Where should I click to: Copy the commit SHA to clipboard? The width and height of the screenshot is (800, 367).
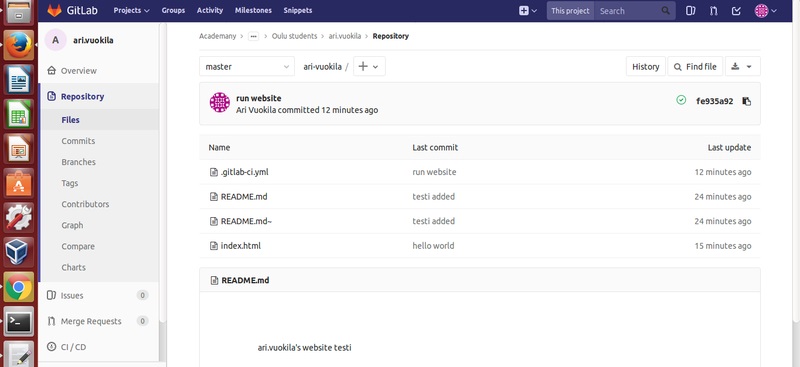point(746,101)
